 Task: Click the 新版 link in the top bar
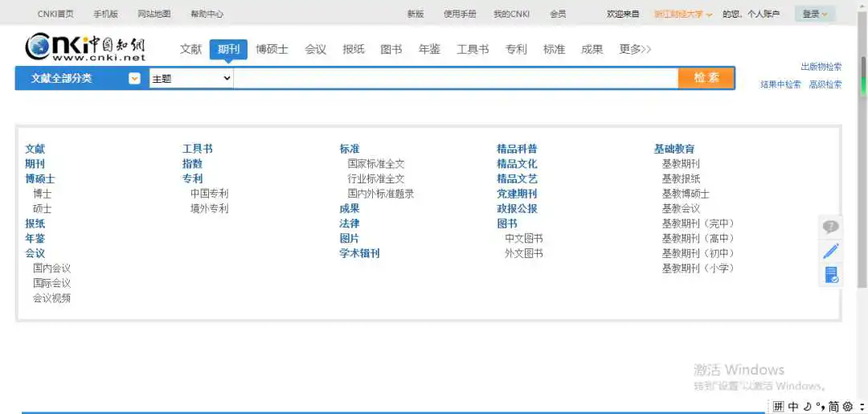416,14
